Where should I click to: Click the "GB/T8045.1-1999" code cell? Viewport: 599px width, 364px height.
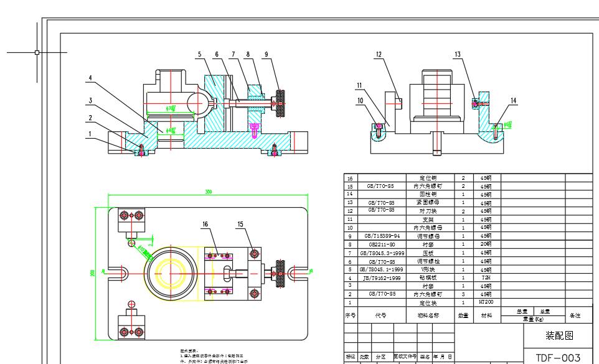382,269
